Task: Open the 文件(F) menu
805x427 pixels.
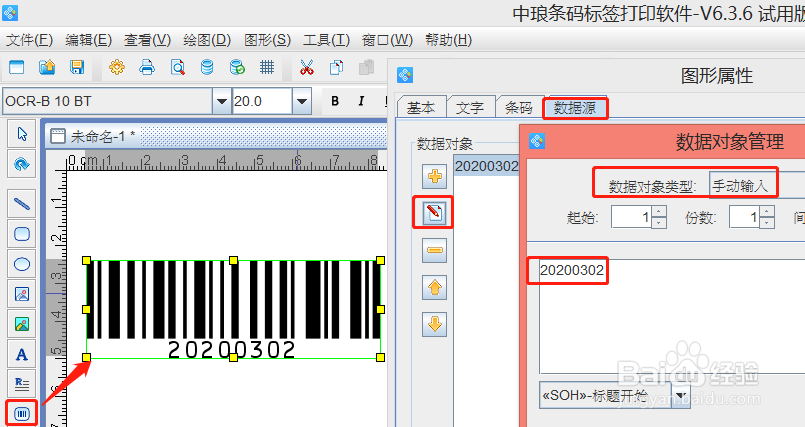Action: pyautogui.click(x=29, y=40)
